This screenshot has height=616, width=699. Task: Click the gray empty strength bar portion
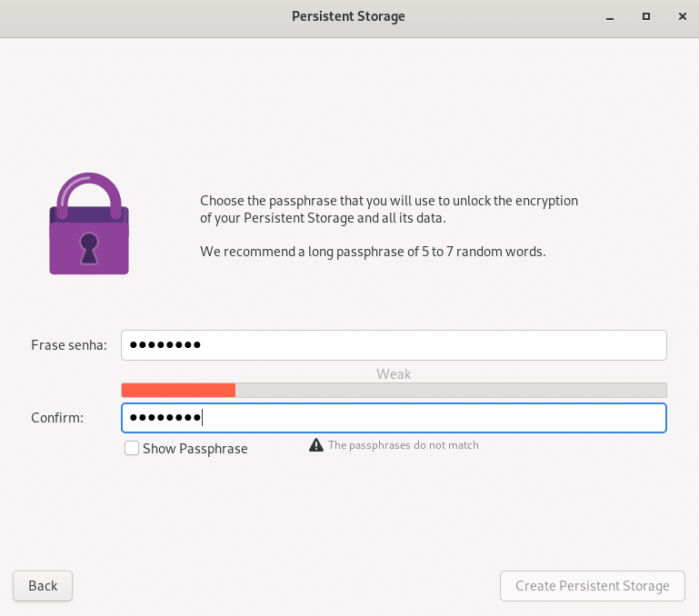pos(451,390)
